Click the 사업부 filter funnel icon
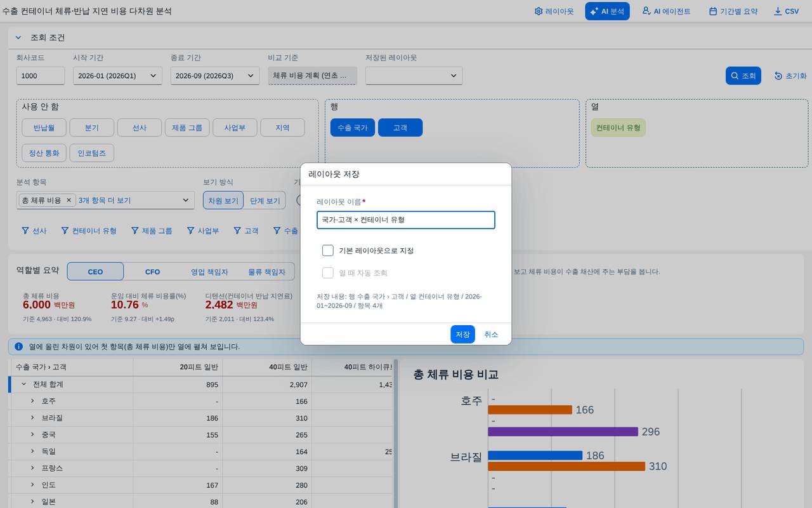The height and width of the screenshot is (508, 812). [x=190, y=231]
